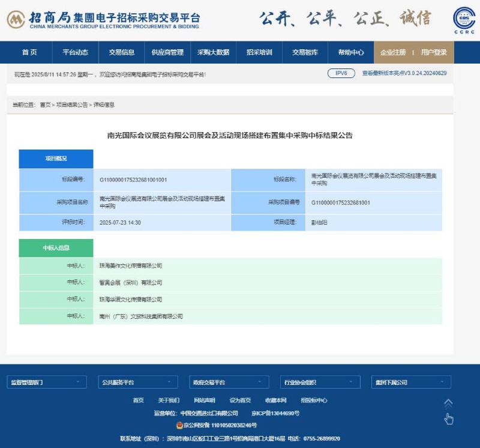
Task: Click the 标段名称 value cell
Action: (x=374, y=180)
